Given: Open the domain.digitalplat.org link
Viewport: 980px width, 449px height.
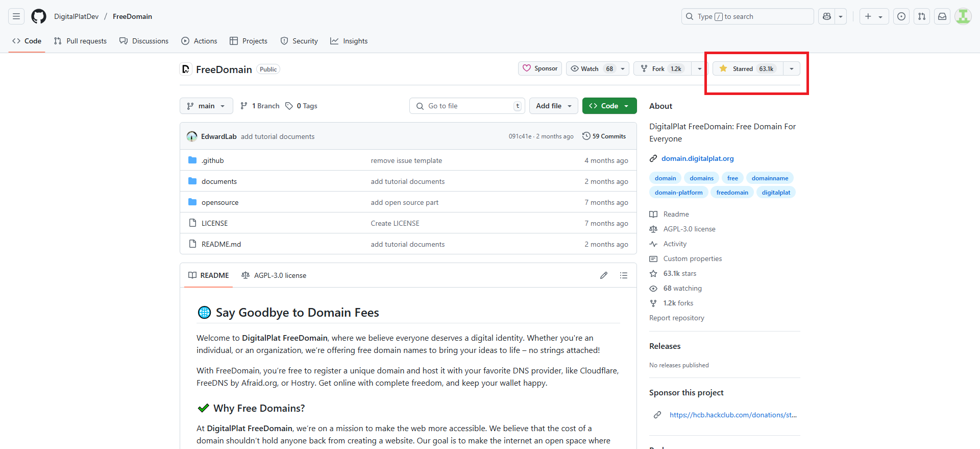Looking at the screenshot, I should point(697,158).
